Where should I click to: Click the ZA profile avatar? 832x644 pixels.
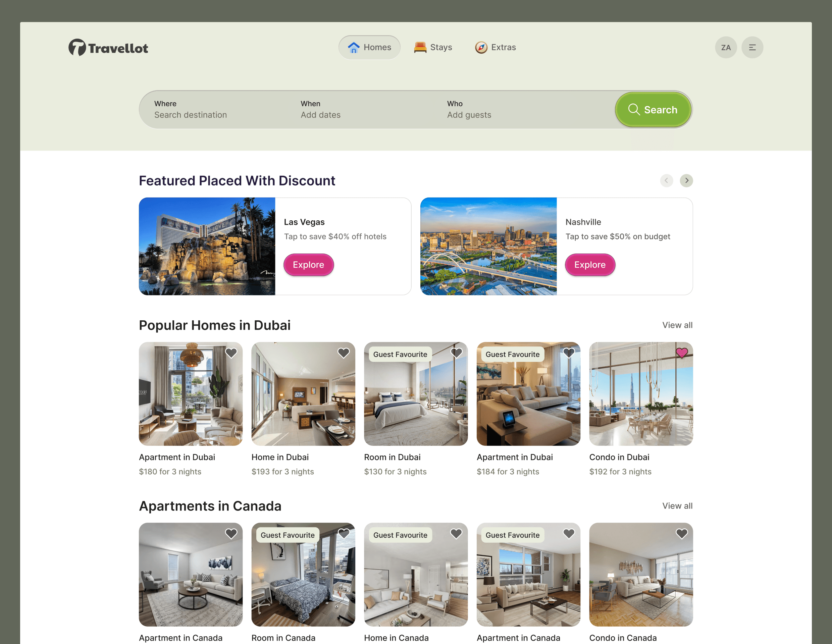click(726, 47)
